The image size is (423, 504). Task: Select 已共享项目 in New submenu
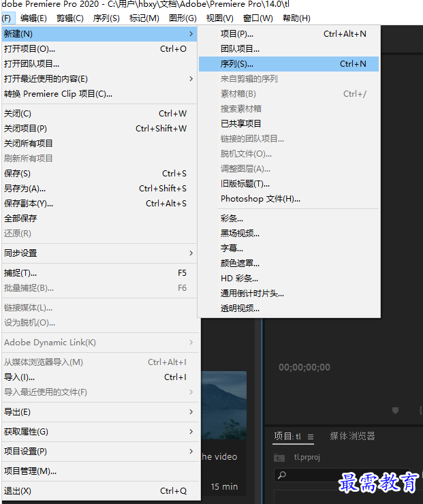click(289, 124)
